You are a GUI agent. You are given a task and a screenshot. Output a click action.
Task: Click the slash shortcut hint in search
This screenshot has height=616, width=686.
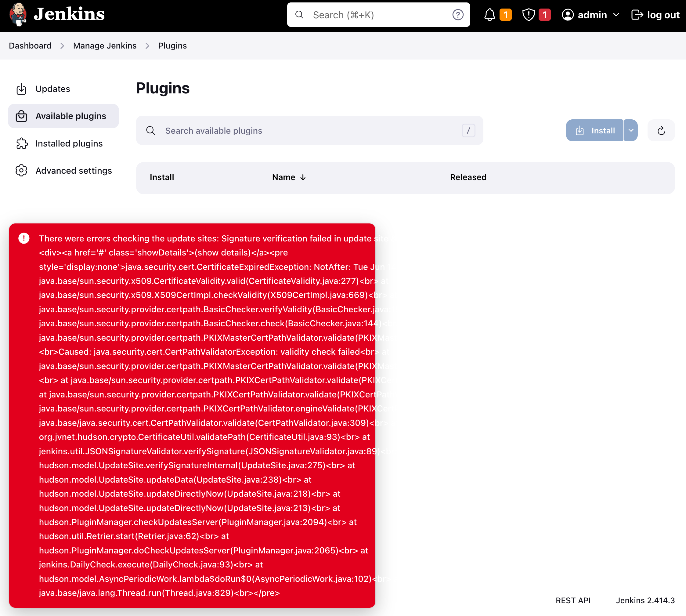point(468,131)
